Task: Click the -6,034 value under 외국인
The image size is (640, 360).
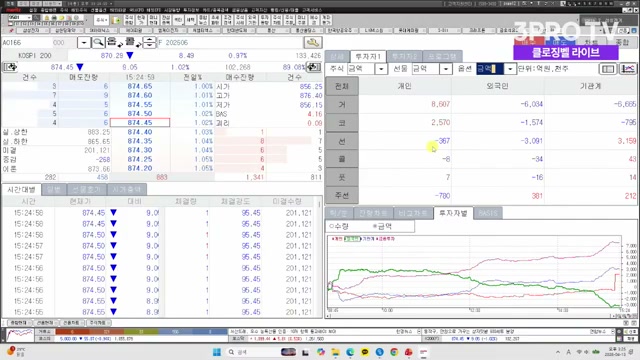Action: pos(531,104)
